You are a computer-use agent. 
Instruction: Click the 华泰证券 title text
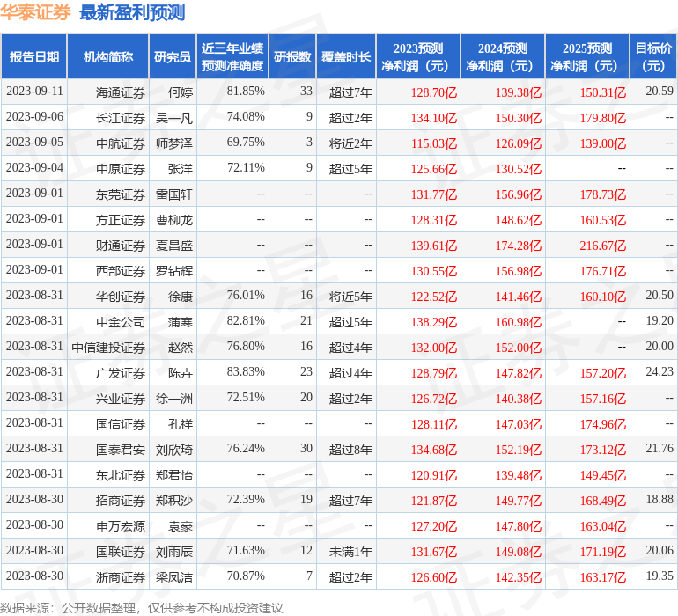[35, 12]
